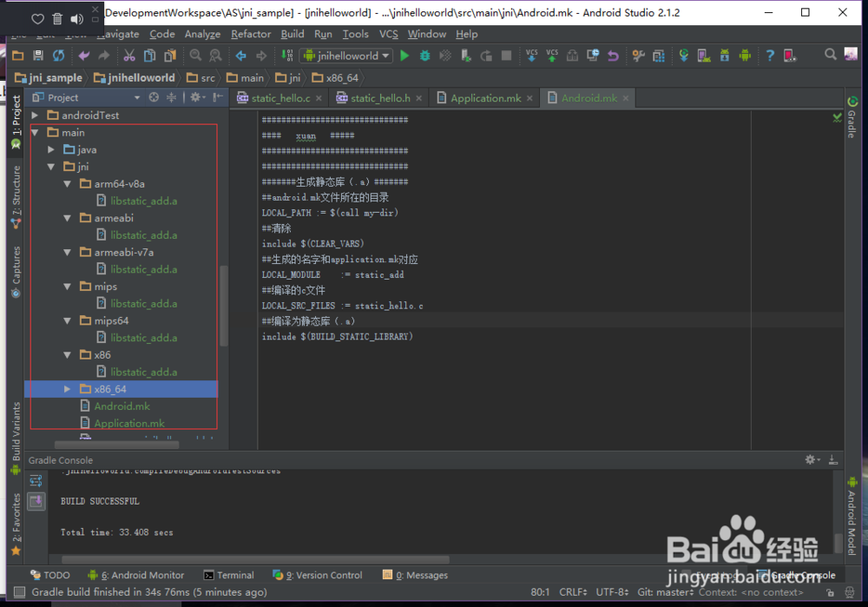
Task: Click the Gradle Console hide icon
Action: [x=832, y=459]
